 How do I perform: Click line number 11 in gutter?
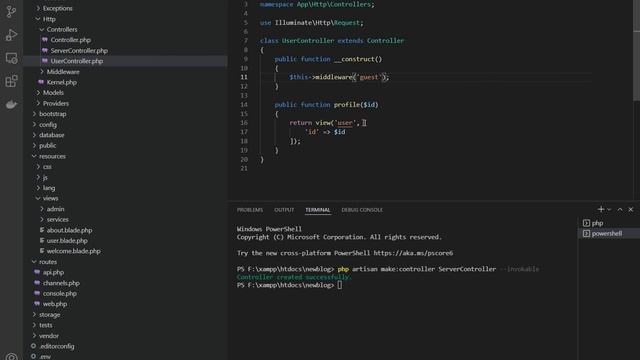(x=244, y=77)
